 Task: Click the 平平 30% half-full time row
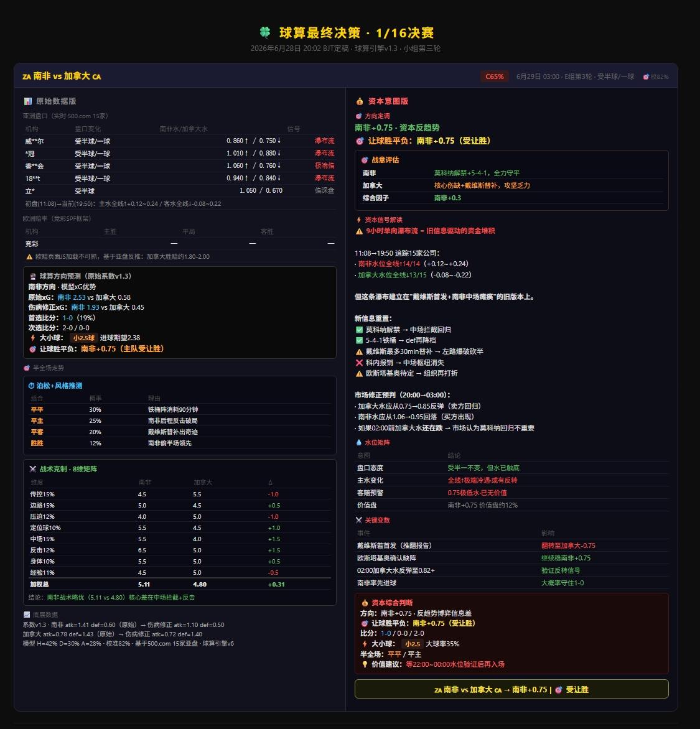(180, 410)
